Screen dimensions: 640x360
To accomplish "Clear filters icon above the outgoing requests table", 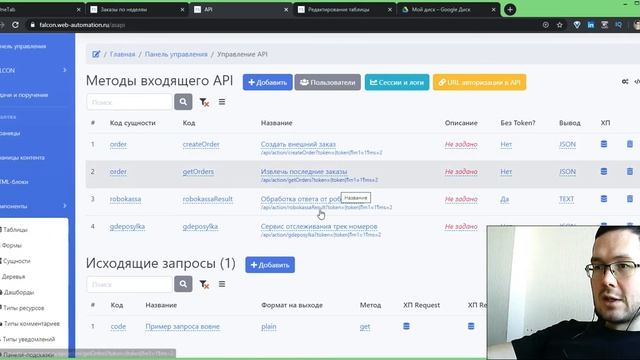I will (204, 284).
